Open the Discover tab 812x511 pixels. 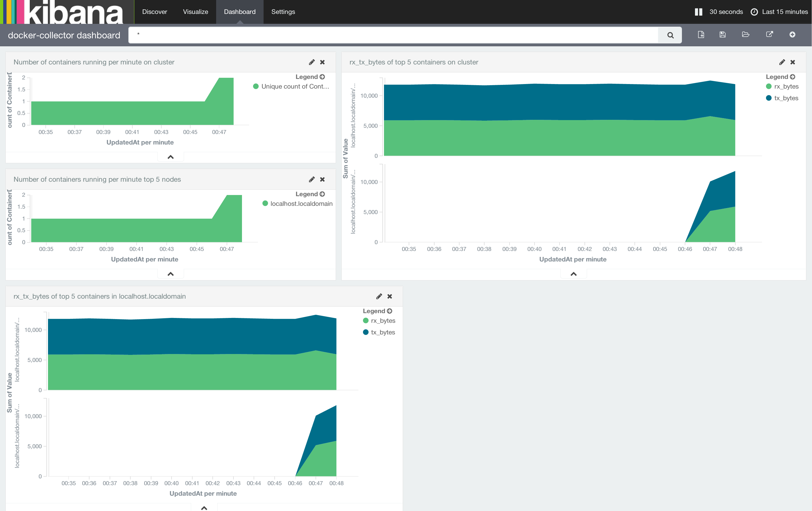pos(155,12)
